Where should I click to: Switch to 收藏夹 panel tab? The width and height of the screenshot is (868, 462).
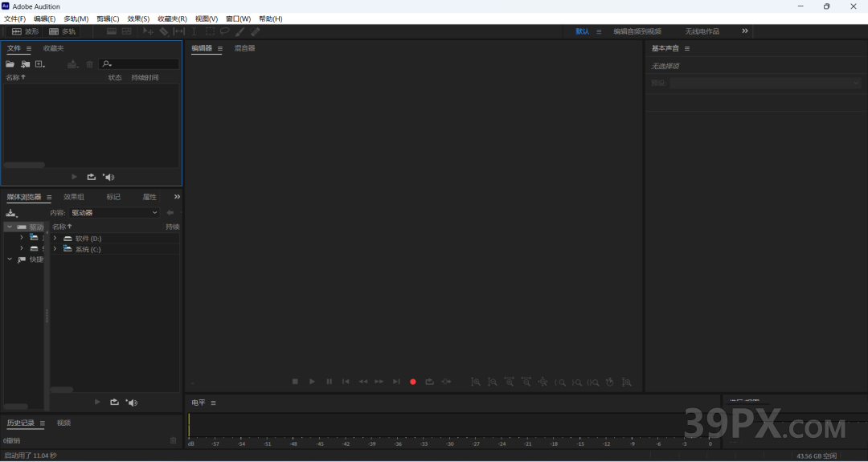[54, 48]
